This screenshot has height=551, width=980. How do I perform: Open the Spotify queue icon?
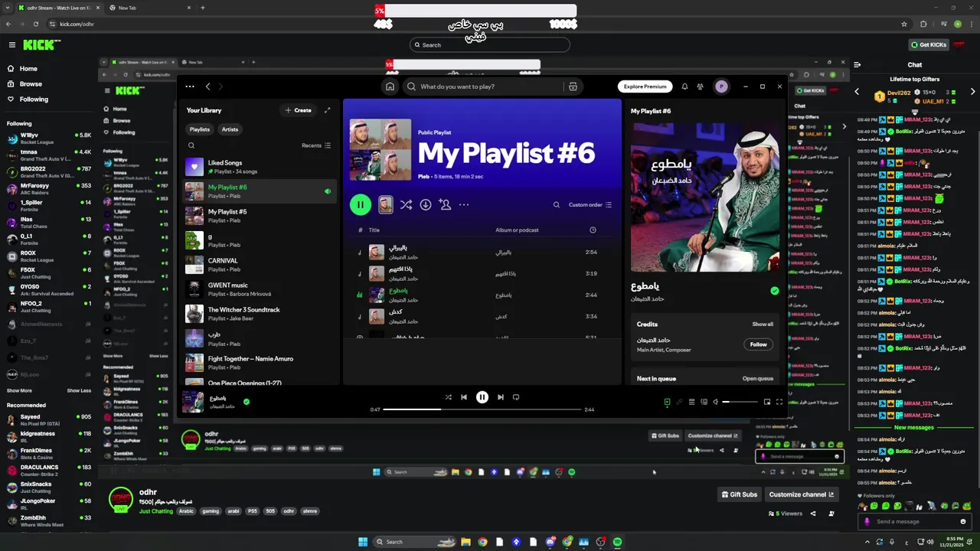(691, 402)
